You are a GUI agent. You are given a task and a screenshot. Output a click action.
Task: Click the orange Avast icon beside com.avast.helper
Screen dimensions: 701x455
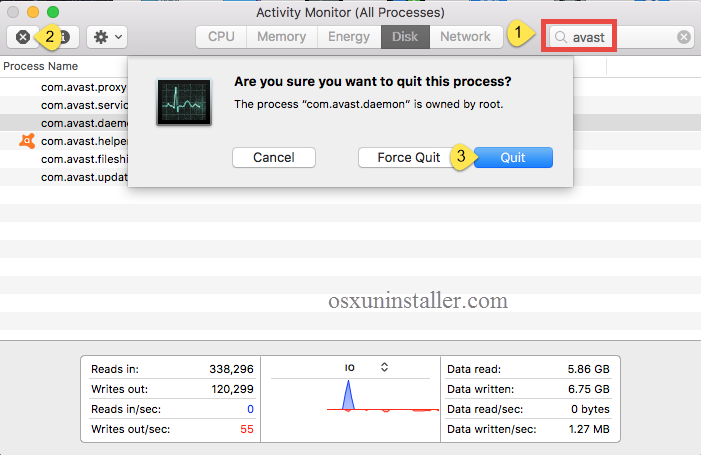pyautogui.click(x=27, y=141)
